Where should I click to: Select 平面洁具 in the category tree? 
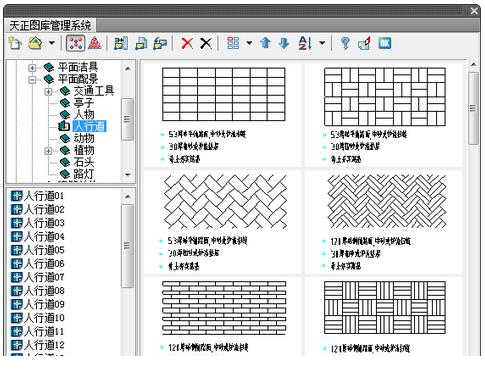point(78,67)
